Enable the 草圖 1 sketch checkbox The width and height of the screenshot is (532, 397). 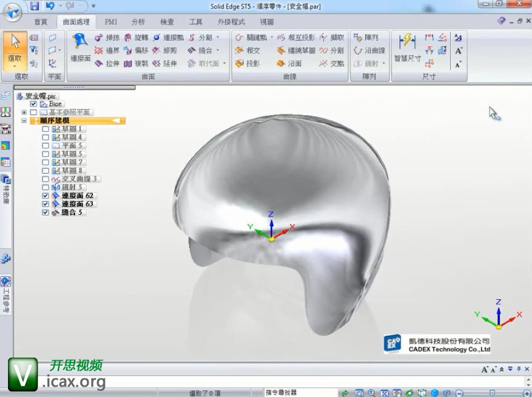coord(45,129)
